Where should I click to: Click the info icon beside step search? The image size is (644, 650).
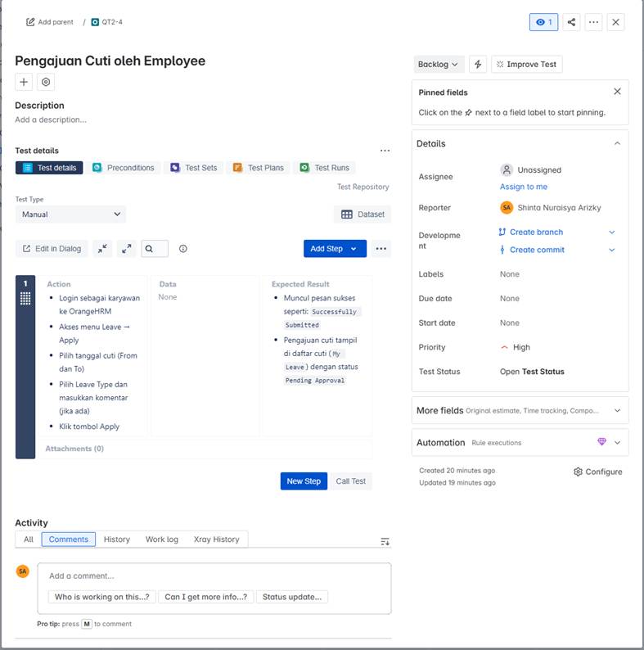(x=183, y=249)
